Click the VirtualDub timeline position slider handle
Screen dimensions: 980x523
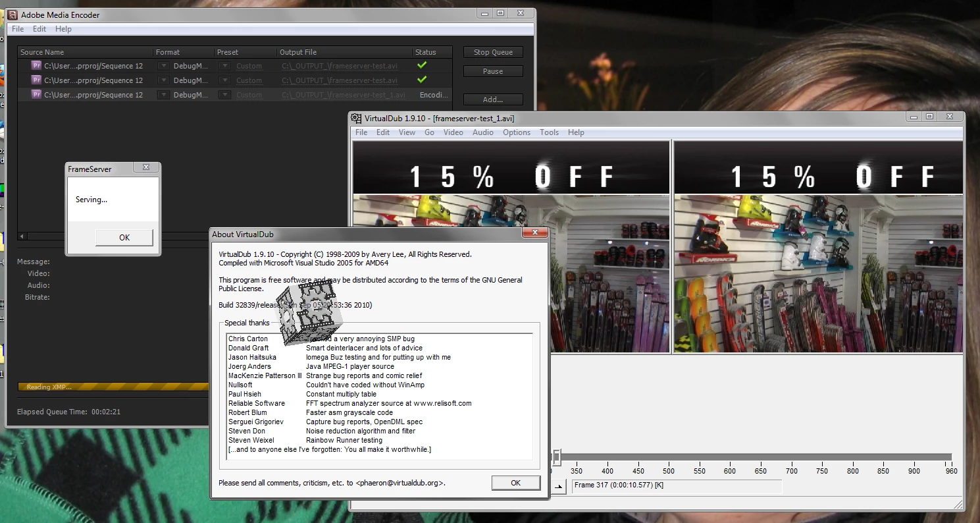tap(556, 456)
